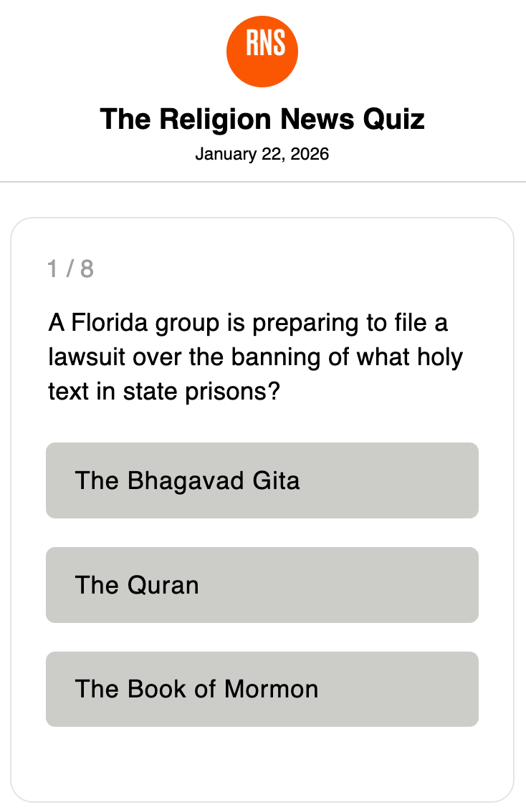Screen dimensions: 526x812
Task: Click the word Quiz in the title
Action: [x=393, y=119]
